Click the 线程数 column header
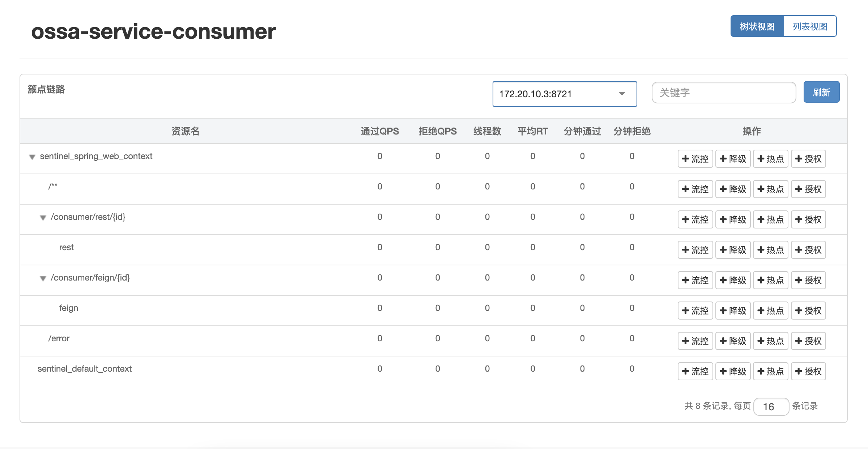 pos(487,131)
